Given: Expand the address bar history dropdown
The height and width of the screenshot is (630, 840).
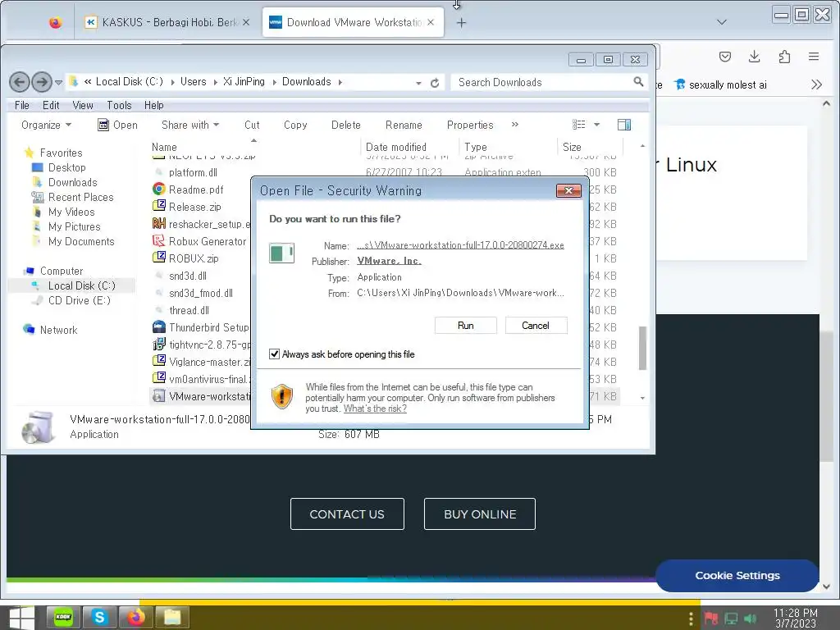Looking at the screenshot, I should coord(418,83).
